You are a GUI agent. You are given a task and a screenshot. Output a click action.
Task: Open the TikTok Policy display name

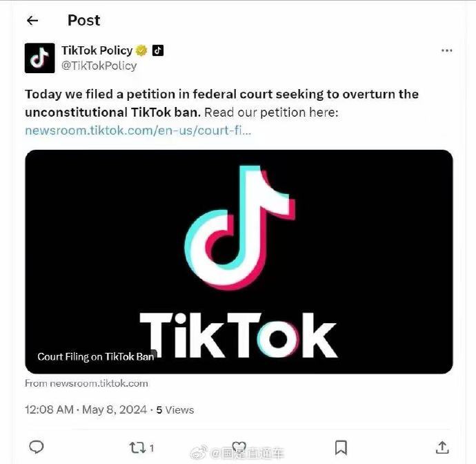(x=97, y=50)
